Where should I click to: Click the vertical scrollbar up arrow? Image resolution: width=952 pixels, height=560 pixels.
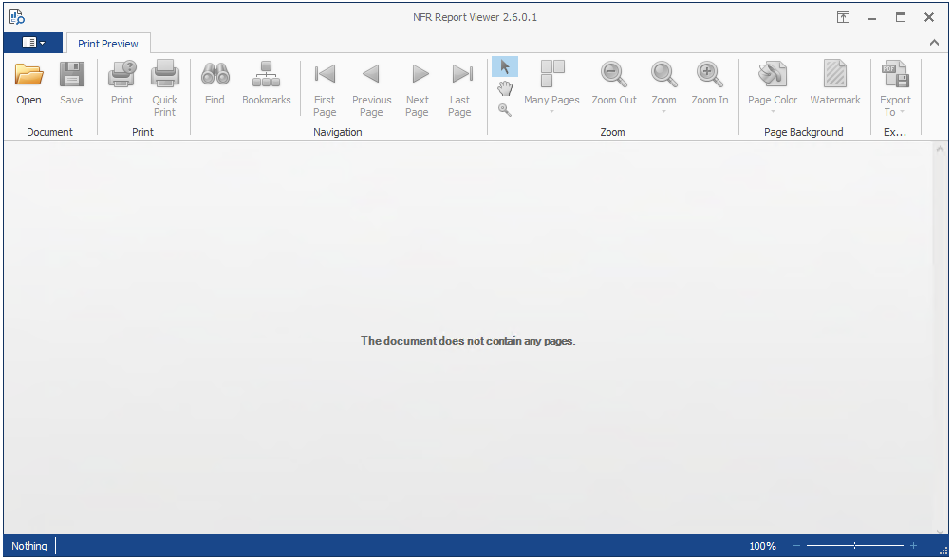point(940,149)
